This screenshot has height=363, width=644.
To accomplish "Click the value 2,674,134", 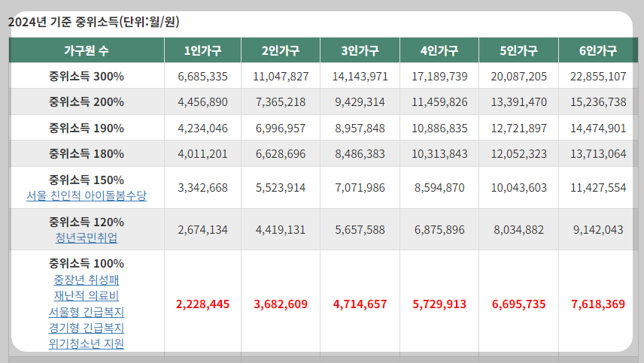I will (202, 229).
